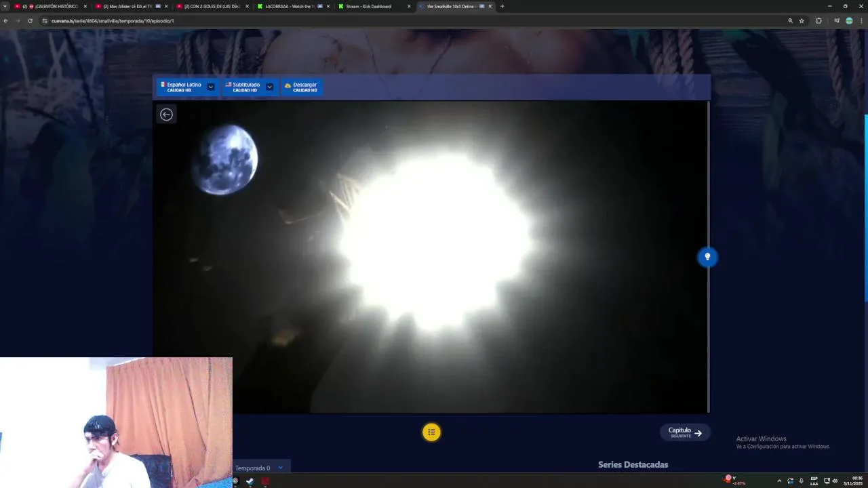Click the browser back arrow

(x=6, y=21)
